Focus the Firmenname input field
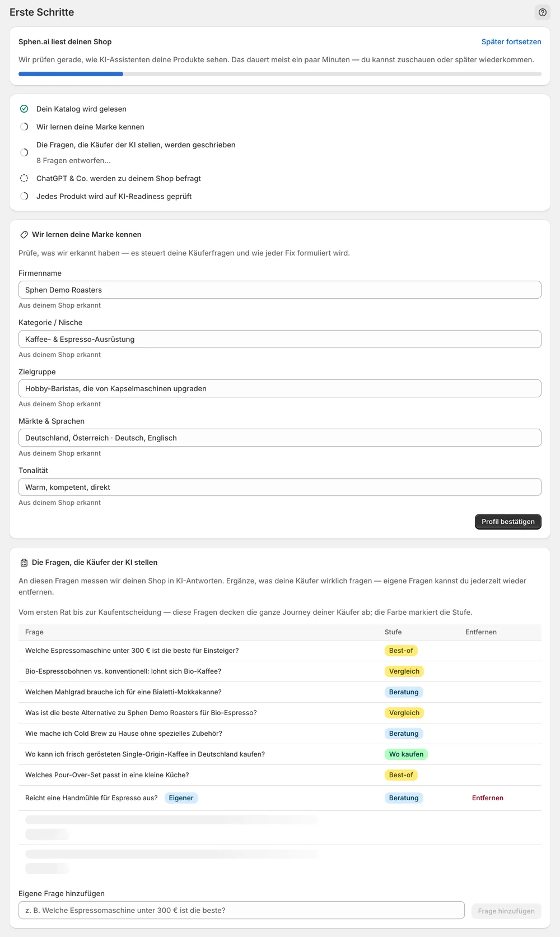 (x=280, y=290)
